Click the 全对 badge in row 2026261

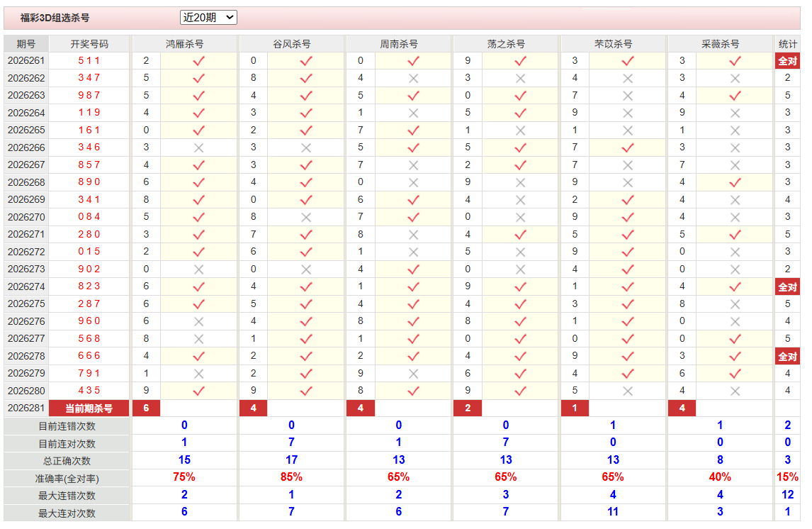(788, 61)
